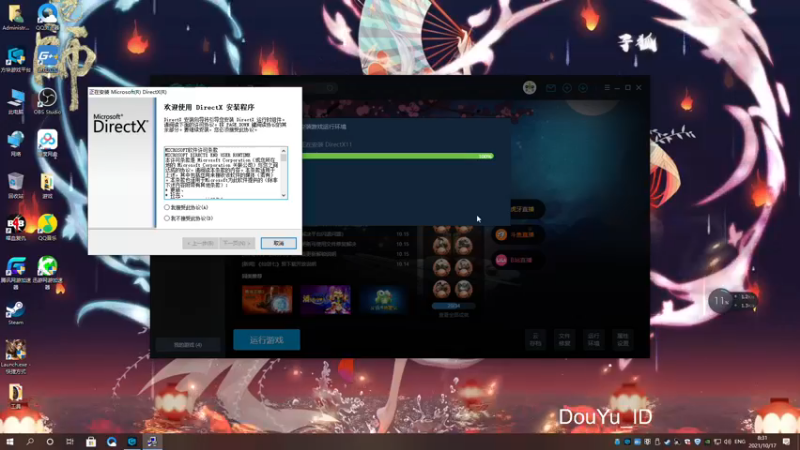
Task: Open the 游戏 folder on desktop
Action: [x=47, y=185]
